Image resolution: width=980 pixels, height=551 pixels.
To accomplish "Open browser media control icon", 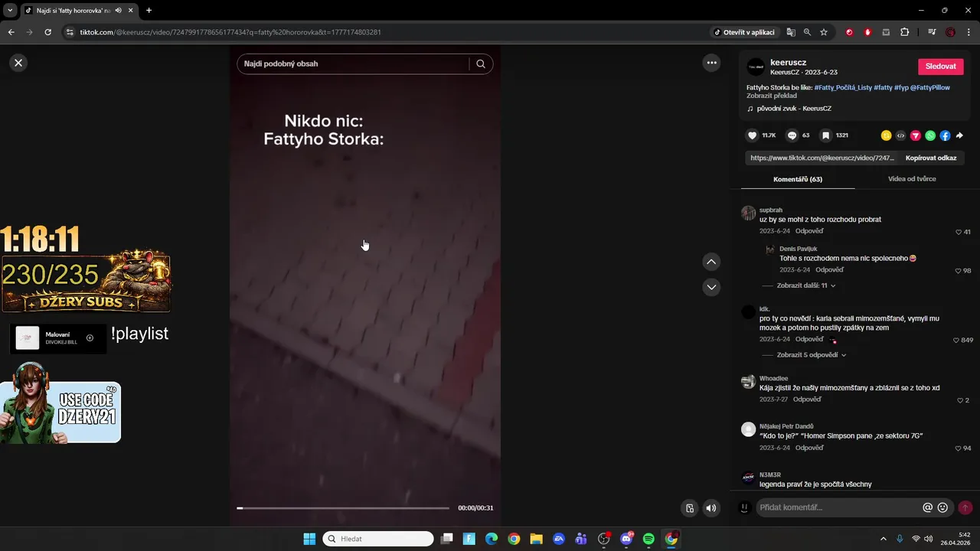I will coord(932,32).
